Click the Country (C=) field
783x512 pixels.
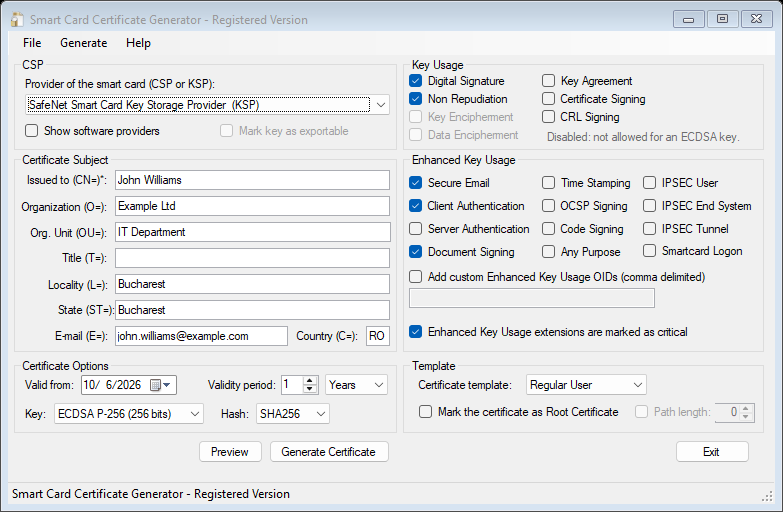click(x=378, y=336)
